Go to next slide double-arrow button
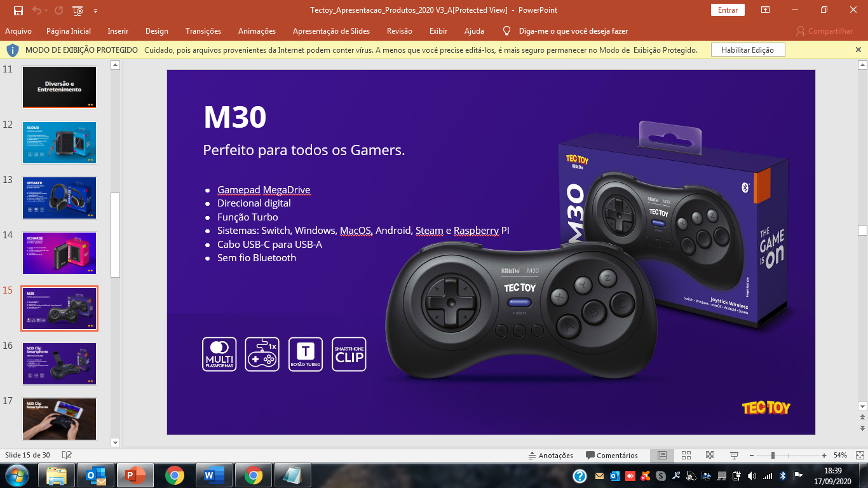This screenshot has width=868, height=488. [862, 430]
